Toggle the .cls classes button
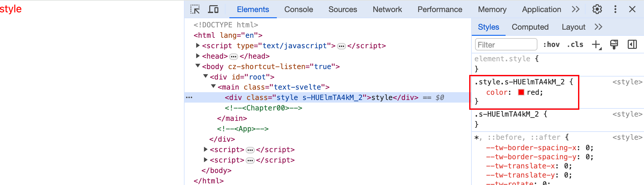Viewport: 644px width, 185px height. coord(575,45)
